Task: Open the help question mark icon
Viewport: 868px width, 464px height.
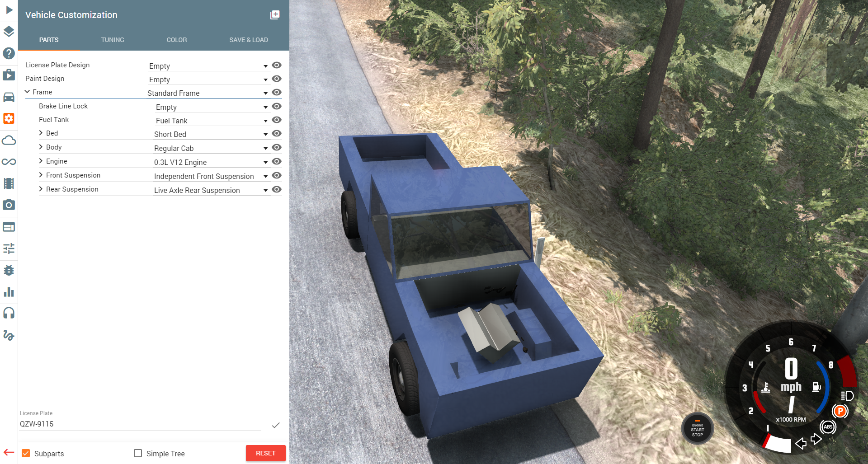Action: point(9,53)
